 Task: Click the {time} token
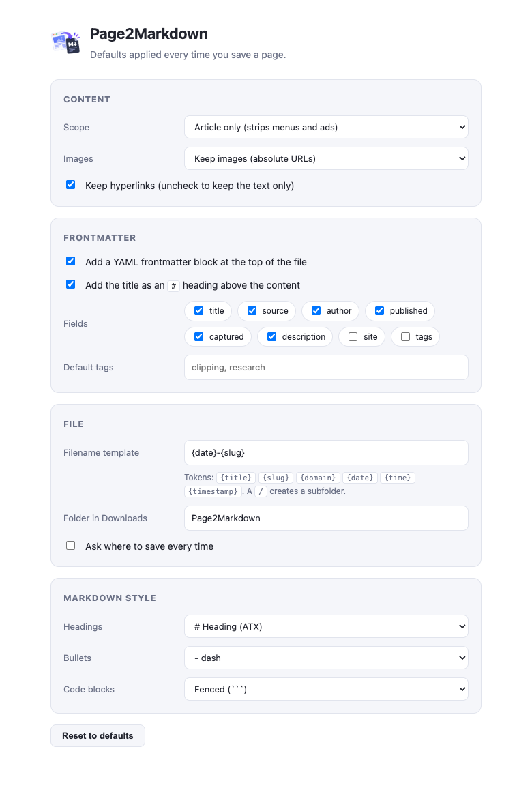tap(398, 478)
